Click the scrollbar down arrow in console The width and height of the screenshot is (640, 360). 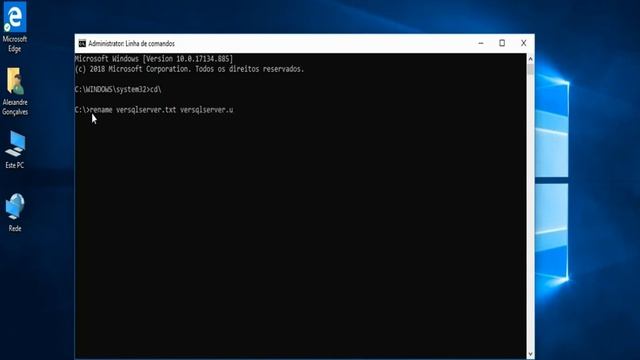pos(530,354)
